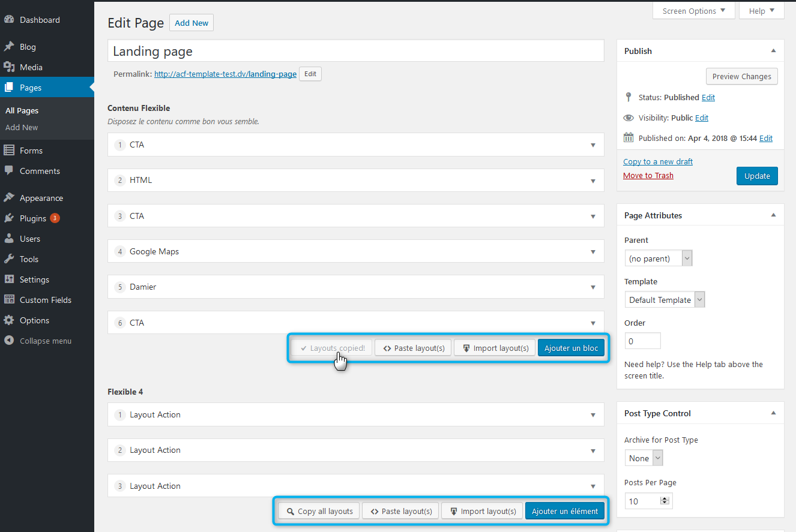The image size is (796, 532).
Task: Expand the third Layout Action row
Action: 593,486
